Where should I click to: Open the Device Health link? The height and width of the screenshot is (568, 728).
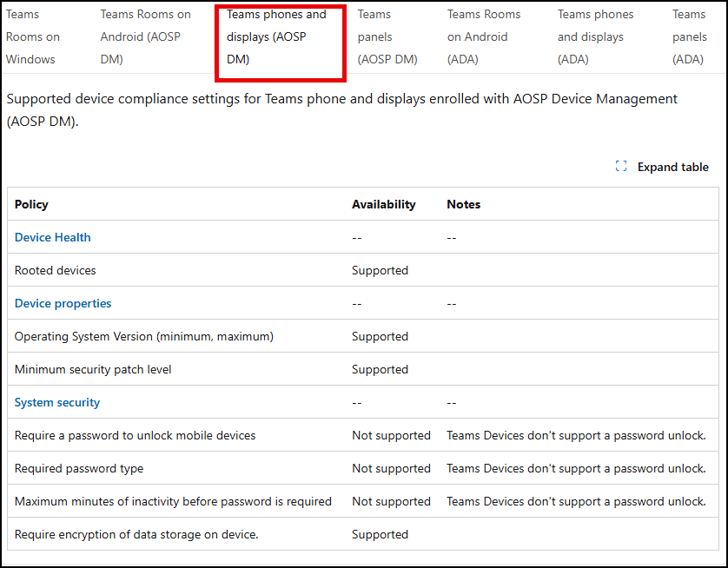point(52,237)
